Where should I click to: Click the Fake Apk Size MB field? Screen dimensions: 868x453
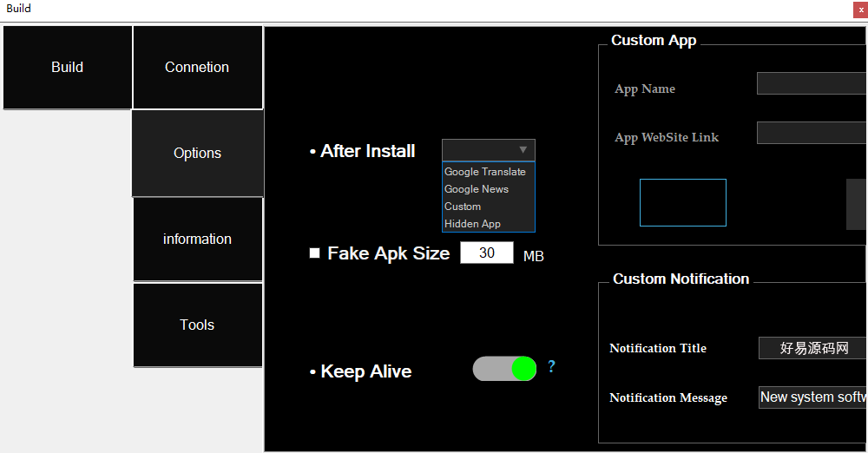click(487, 253)
